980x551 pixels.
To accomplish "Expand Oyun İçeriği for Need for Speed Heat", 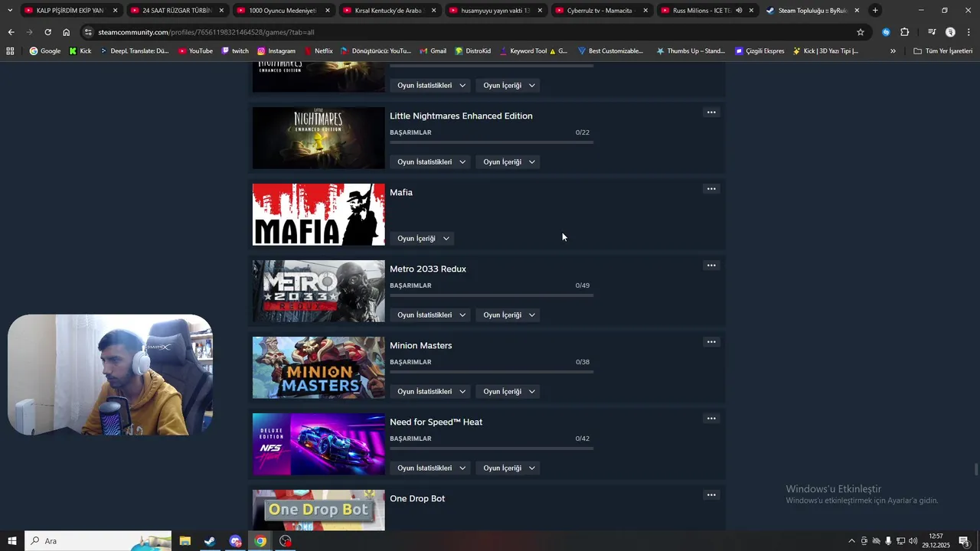I will pos(509,468).
